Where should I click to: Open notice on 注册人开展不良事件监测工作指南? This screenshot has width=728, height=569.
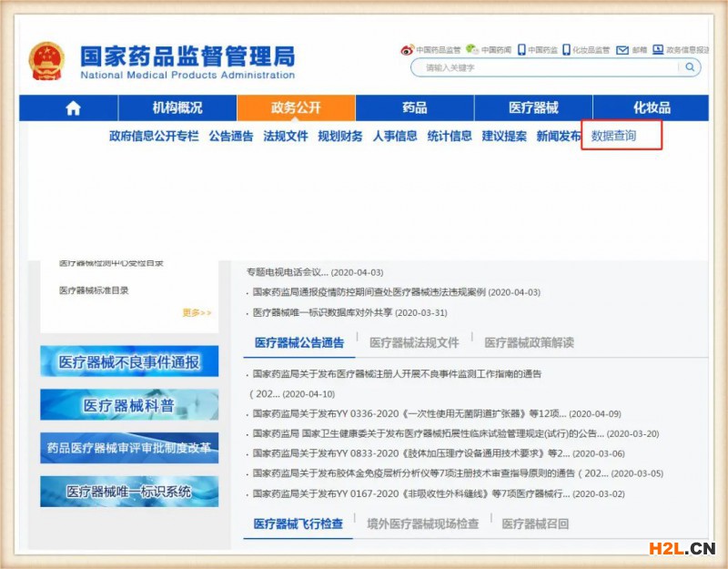point(397,374)
